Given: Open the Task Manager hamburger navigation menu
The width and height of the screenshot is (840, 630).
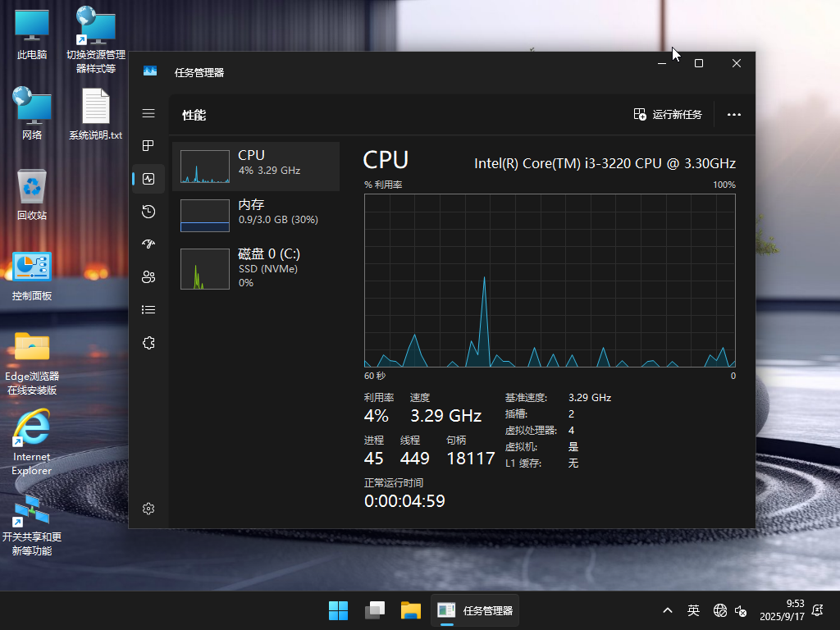Looking at the screenshot, I should coord(148,113).
